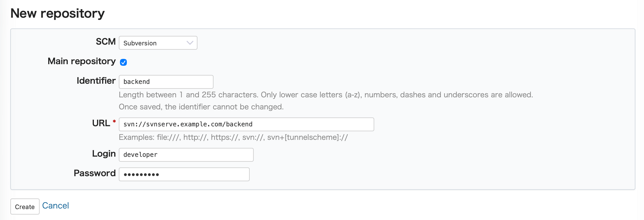644x220 pixels.
Task: Click the Login field containing developer
Action: [x=186, y=155]
